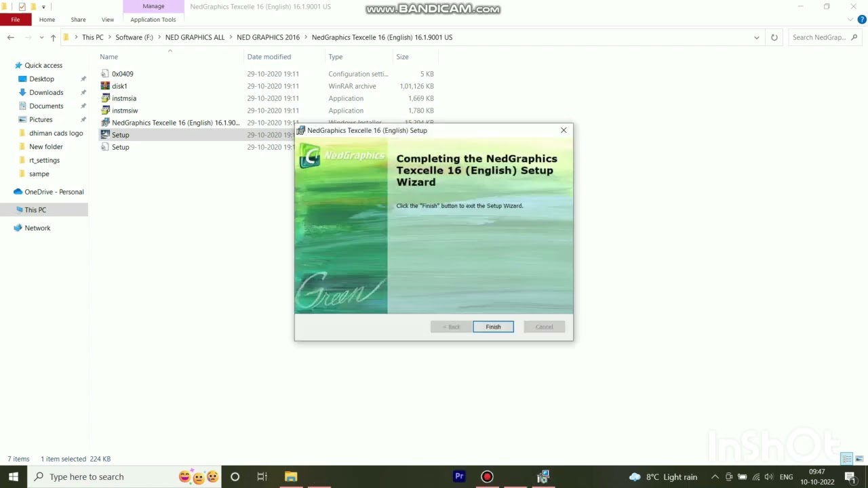Screen dimensions: 868x488
Task: Go up one folder level arrow
Action: click(x=53, y=37)
